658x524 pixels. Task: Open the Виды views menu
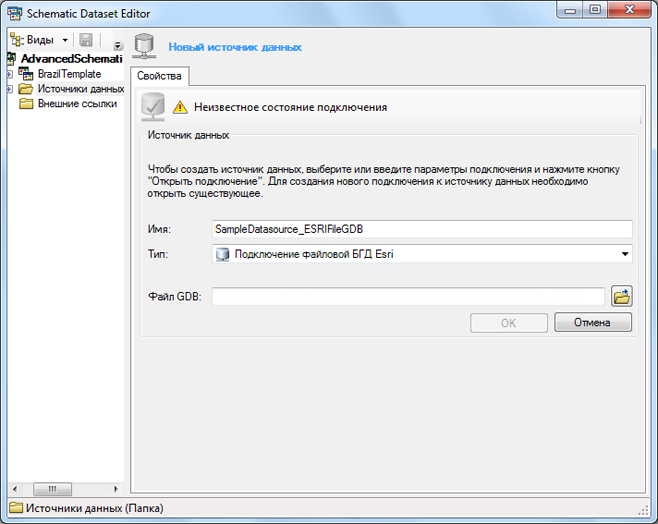click(39, 40)
